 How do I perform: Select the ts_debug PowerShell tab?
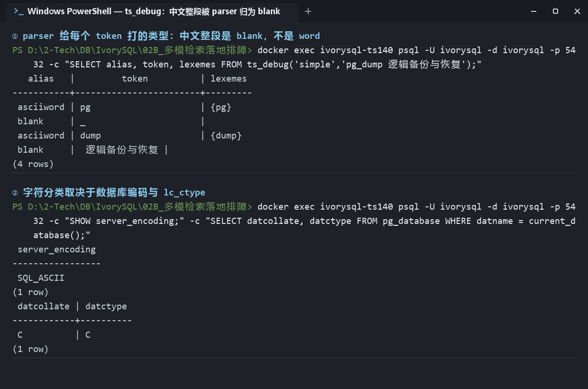click(x=152, y=12)
